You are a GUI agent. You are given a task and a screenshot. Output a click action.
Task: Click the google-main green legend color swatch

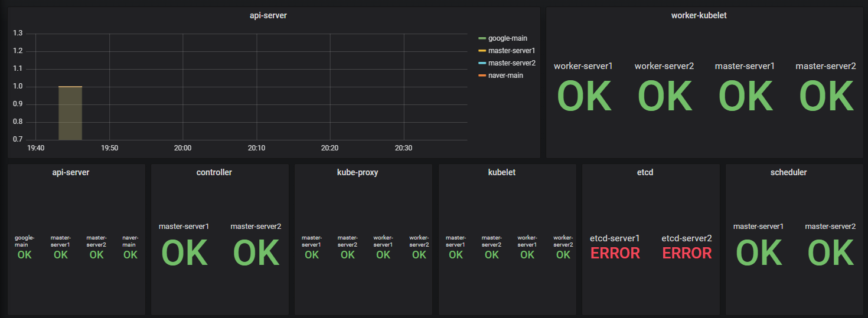click(x=482, y=38)
